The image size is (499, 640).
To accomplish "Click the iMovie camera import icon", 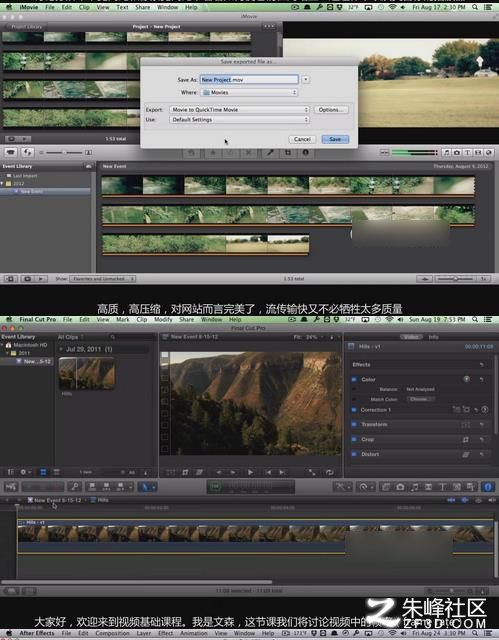I will coord(11,152).
